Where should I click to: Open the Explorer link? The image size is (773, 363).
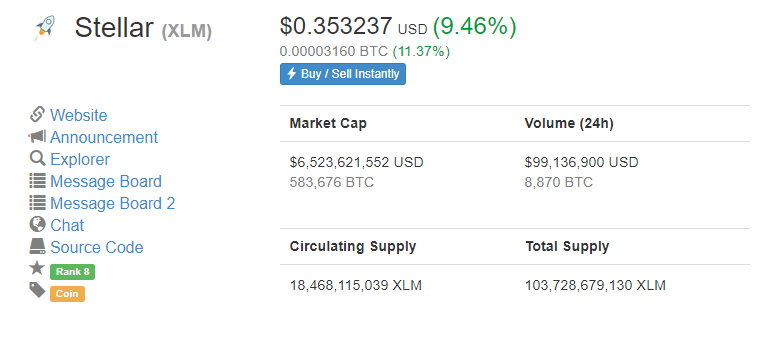pyautogui.click(x=80, y=159)
